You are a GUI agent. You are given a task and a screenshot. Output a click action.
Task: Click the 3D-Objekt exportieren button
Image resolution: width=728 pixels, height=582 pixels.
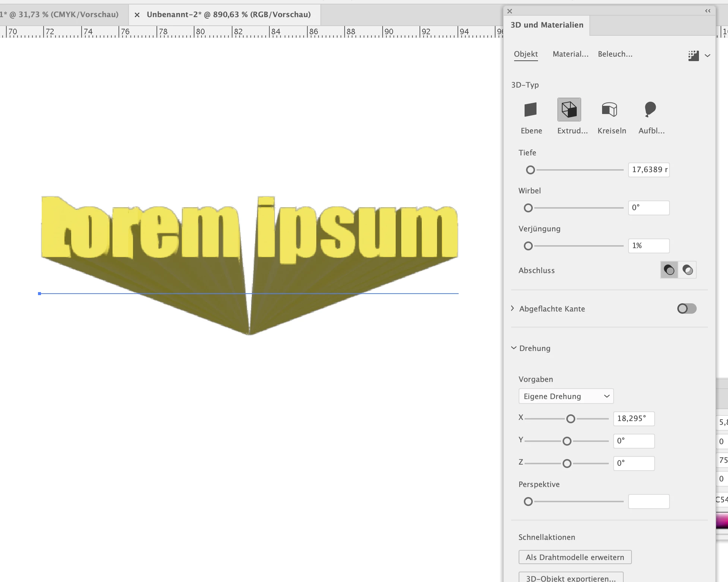click(571, 578)
